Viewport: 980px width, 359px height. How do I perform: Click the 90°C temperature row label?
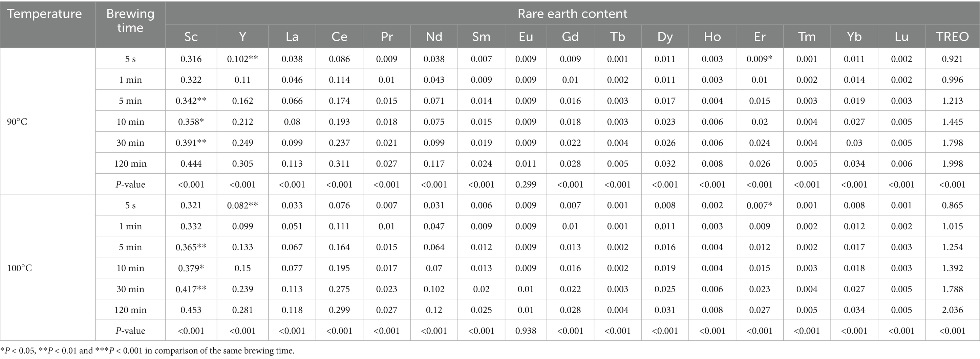pos(17,122)
